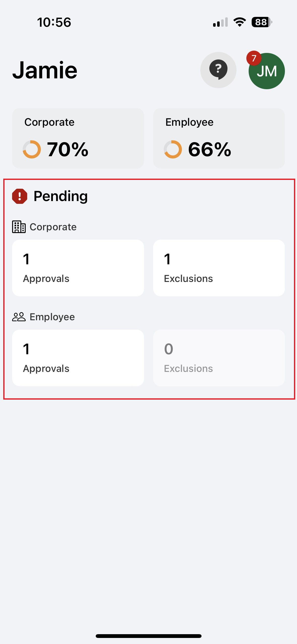Tap the Corporate building icon
The image size is (297, 644).
19,227
